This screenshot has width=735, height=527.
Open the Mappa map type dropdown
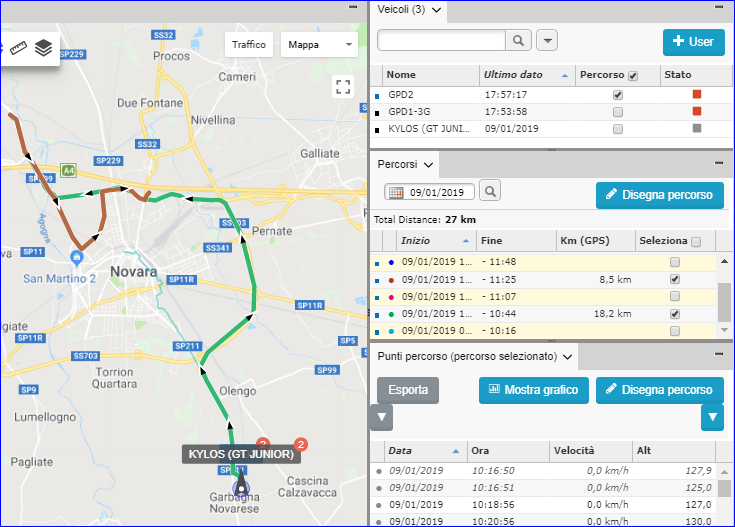coord(319,45)
